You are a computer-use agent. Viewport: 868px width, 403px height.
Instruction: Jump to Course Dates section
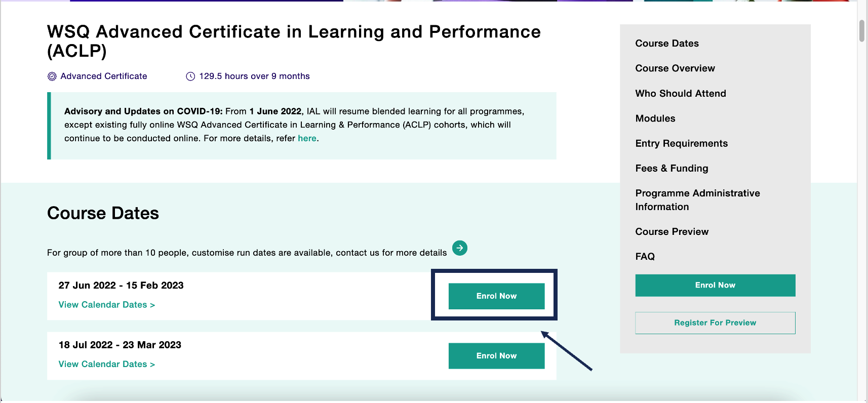667,44
